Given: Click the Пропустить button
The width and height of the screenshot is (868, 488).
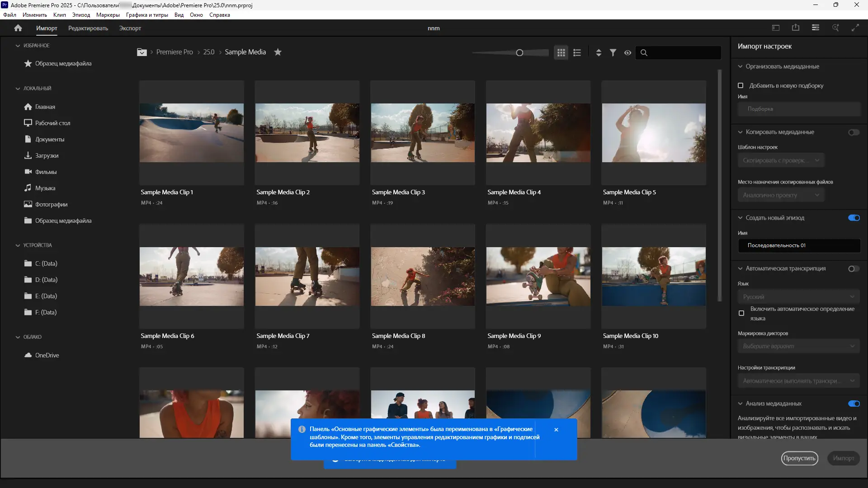Looking at the screenshot, I should 799,458.
